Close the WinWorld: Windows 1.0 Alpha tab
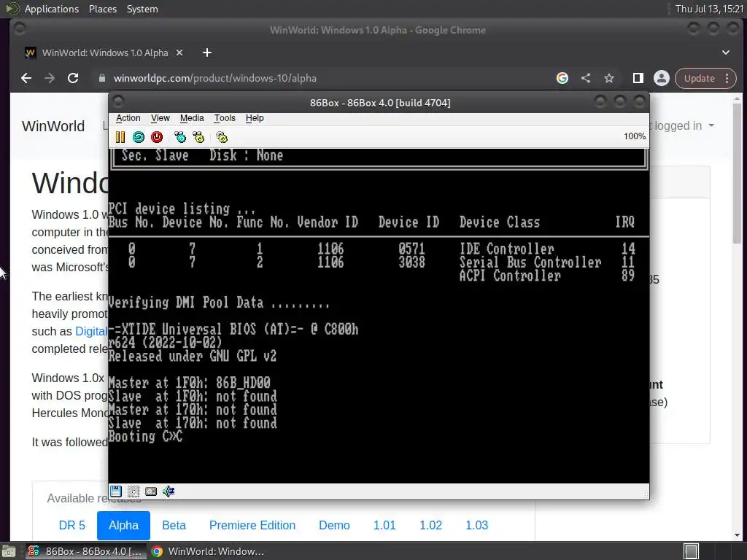Image resolution: width=747 pixels, height=560 pixels. 179,52
